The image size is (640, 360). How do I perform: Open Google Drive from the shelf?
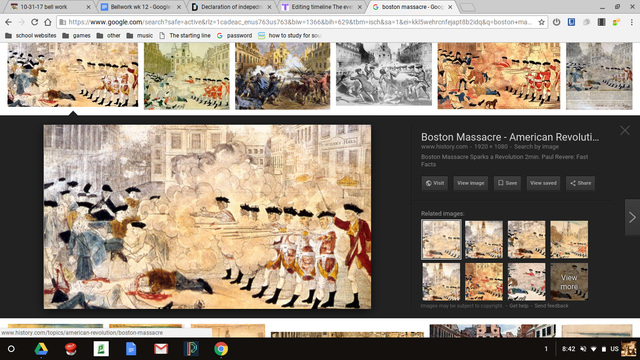(41, 349)
